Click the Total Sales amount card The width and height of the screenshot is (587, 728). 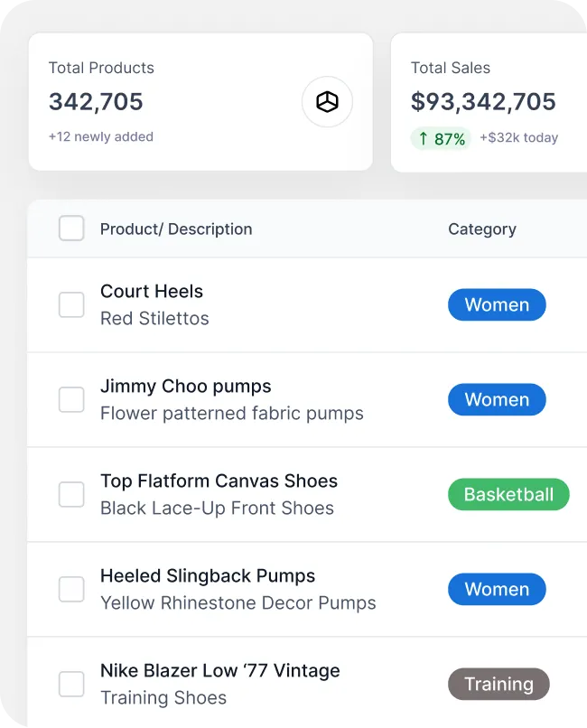[x=488, y=101]
